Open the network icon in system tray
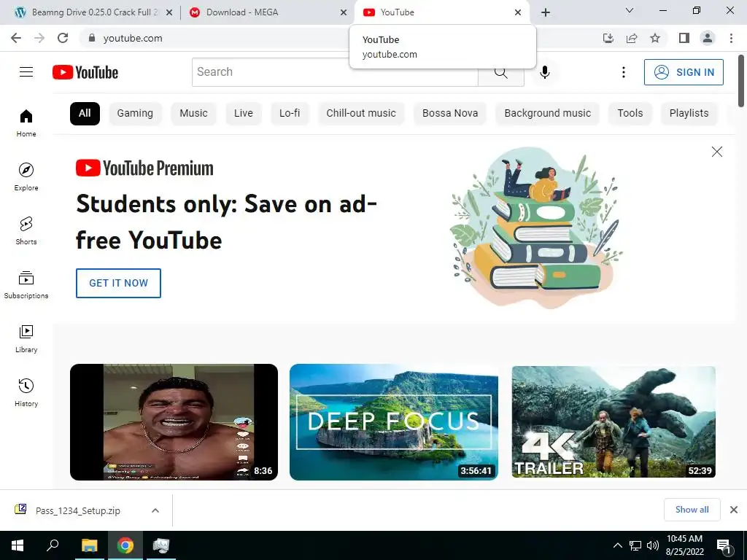 tap(635, 545)
